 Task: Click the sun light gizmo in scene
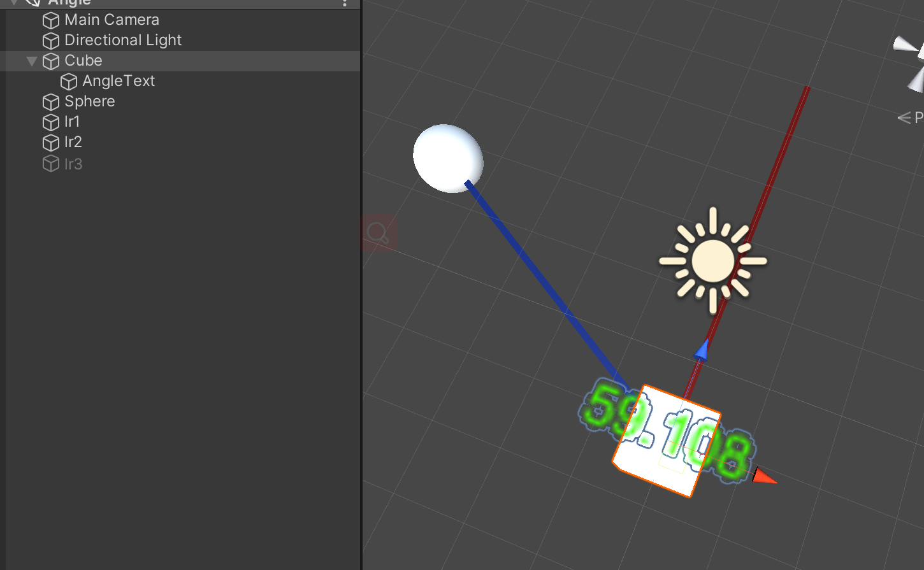pyautogui.click(x=713, y=260)
